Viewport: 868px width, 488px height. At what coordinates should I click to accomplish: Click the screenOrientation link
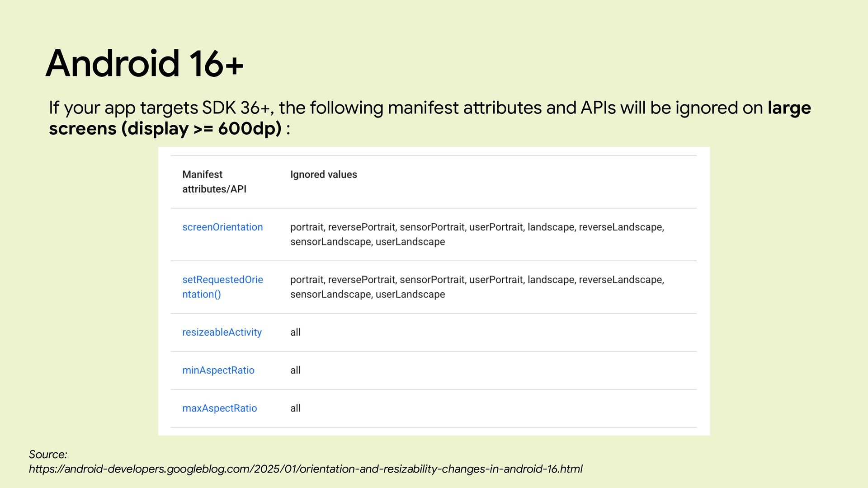(x=222, y=227)
